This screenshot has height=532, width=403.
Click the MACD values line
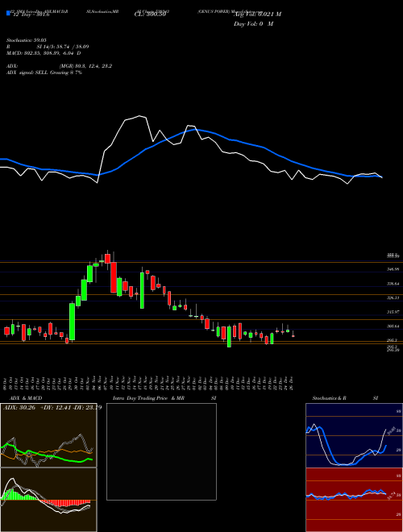[x=44, y=53]
